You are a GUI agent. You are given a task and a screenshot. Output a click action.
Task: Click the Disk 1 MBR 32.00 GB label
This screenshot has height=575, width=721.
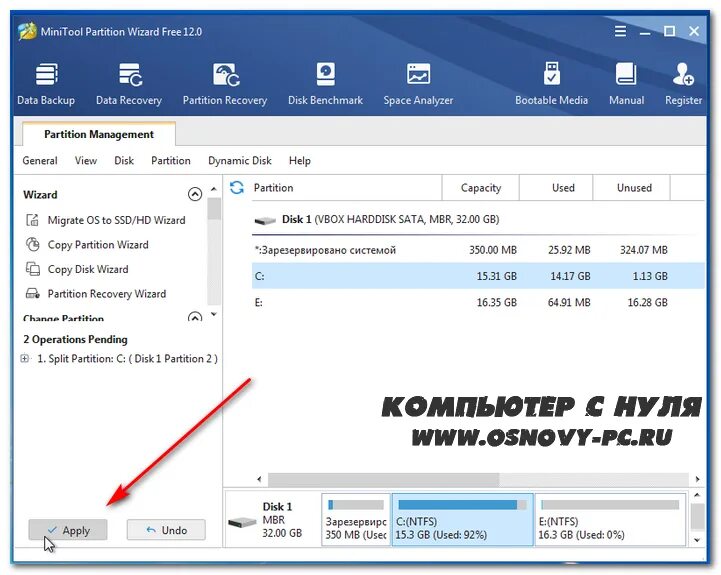click(282, 520)
